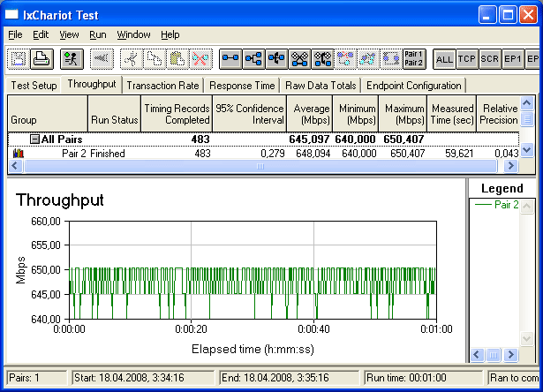Click the Run Status column header

pyautogui.click(x=115, y=114)
